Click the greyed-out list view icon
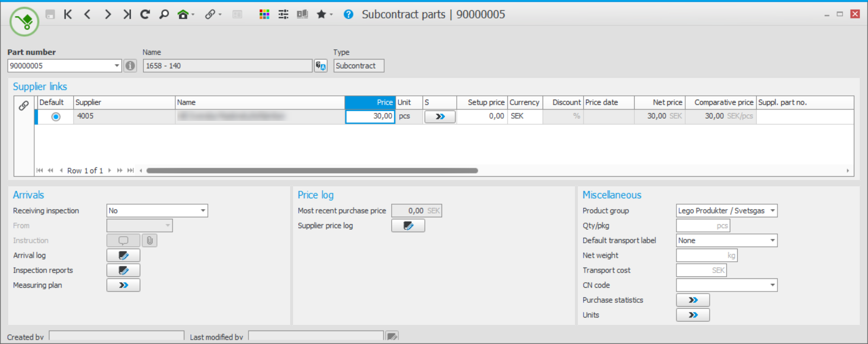Image resolution: width=868 pixels, height=344 pixels. [x=237, y=15]
